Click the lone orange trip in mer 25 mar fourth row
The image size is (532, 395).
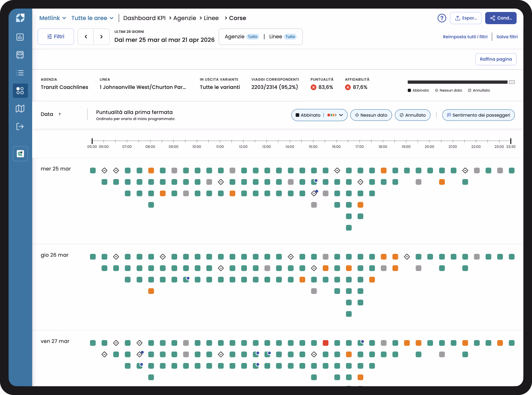[360, 205]
